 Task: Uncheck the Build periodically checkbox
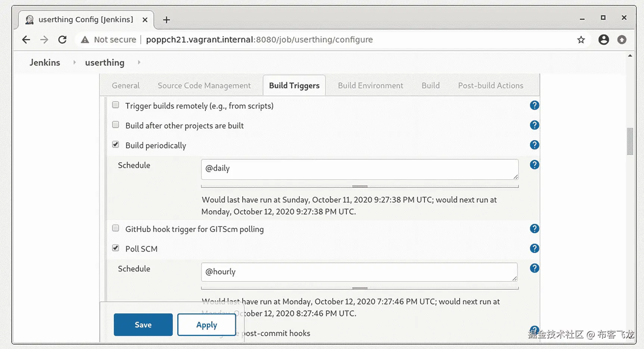116,145
